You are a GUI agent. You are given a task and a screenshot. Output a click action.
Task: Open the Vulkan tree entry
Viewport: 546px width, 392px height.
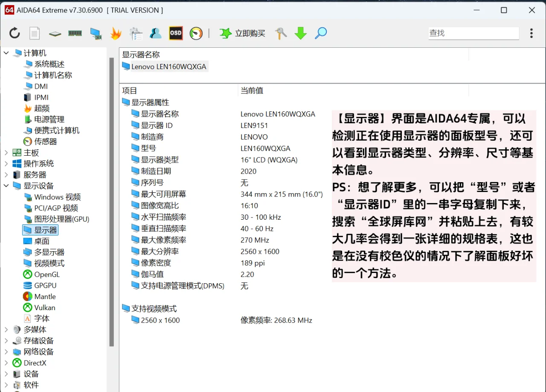tap(39, 308)
